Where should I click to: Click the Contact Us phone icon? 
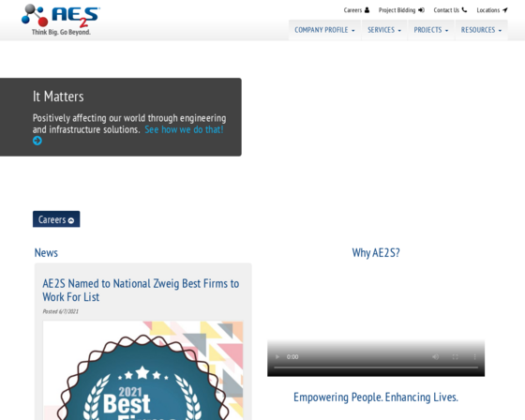464,10
